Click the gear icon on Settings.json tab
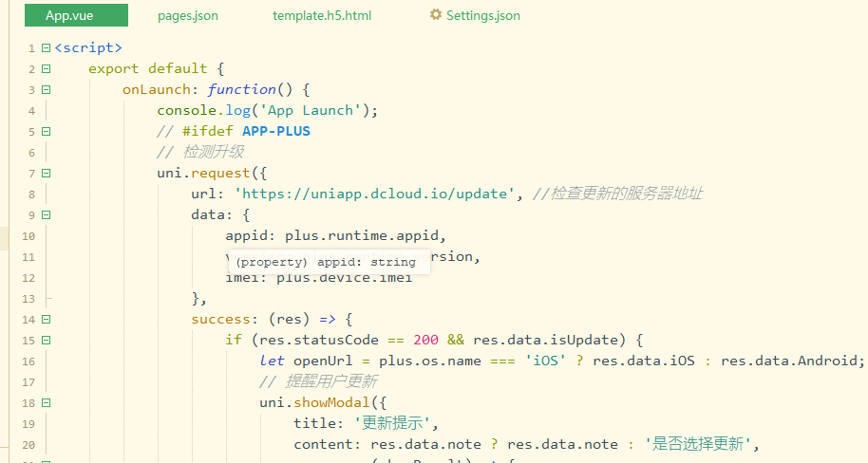Screen dimensions: 868x463 coord(436,15)
